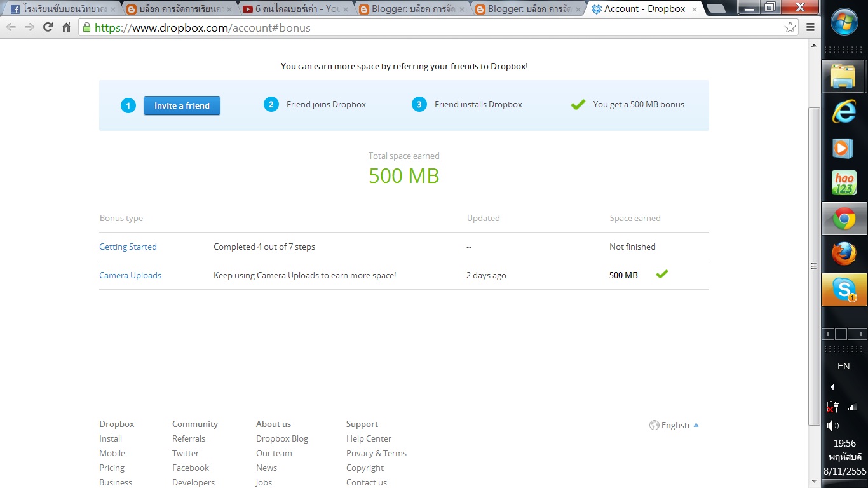Open the Pricing footer link
Viewport: 868px width, 488px height.
pyautogui.click(x=112, y=468)
